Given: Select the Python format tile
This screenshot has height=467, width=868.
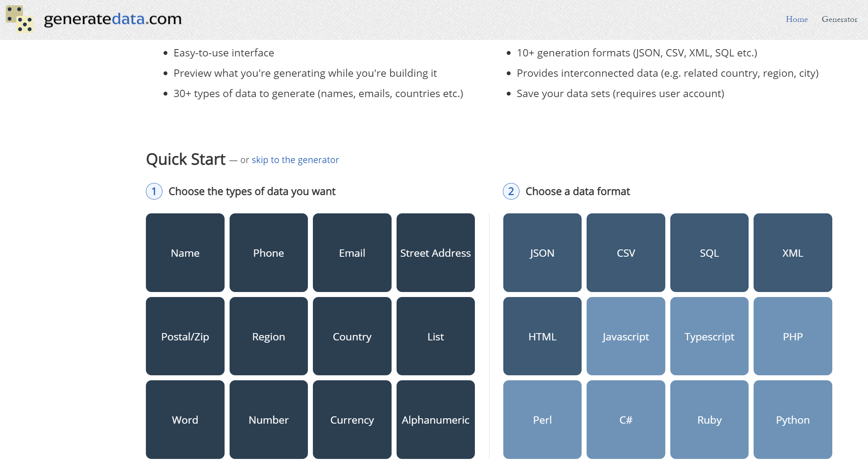Looking at the screenshot, I should (792, 419).
